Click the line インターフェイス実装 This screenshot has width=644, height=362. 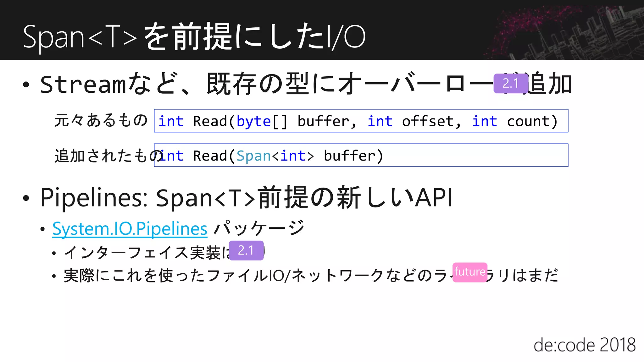coord(165,252)
